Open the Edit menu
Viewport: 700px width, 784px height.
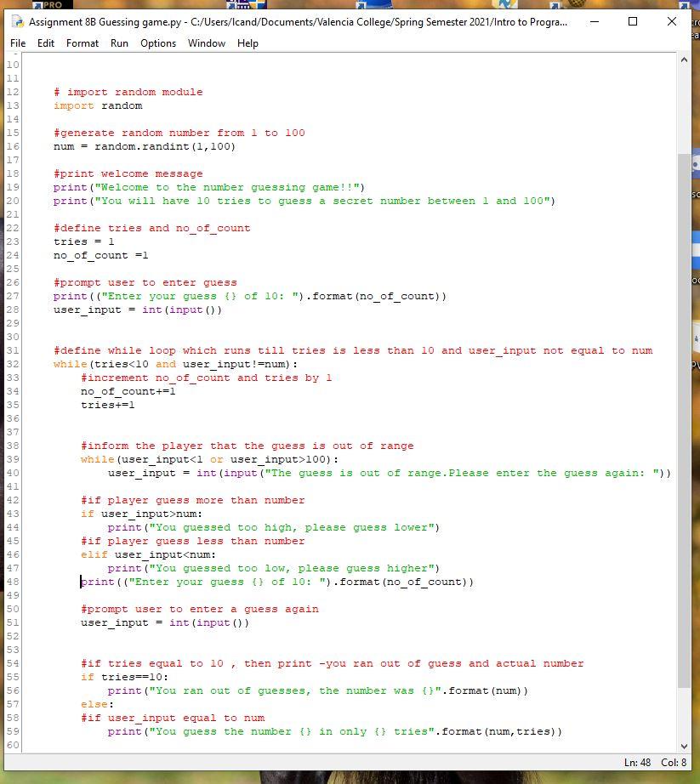(45, 43)
